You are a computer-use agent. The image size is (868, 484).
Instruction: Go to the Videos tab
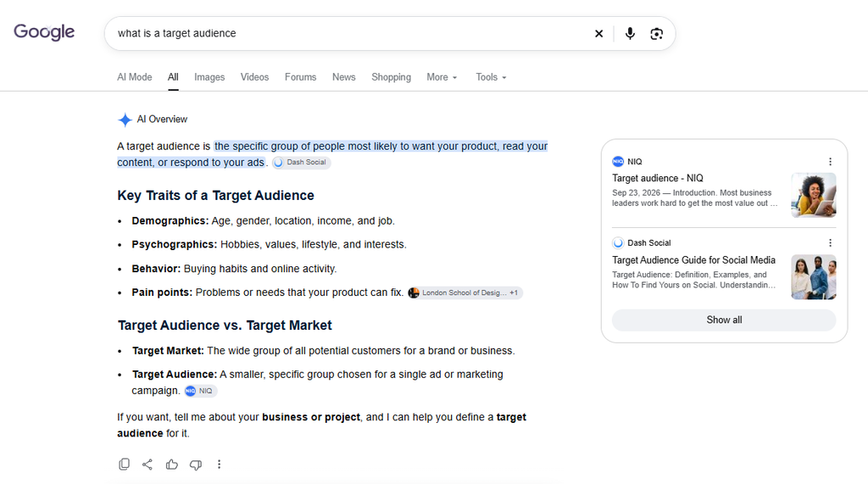tap(254, 77)
